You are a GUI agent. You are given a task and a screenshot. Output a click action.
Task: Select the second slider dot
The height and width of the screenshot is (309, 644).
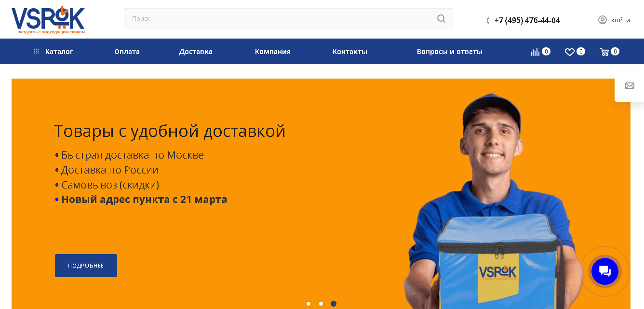321,304
